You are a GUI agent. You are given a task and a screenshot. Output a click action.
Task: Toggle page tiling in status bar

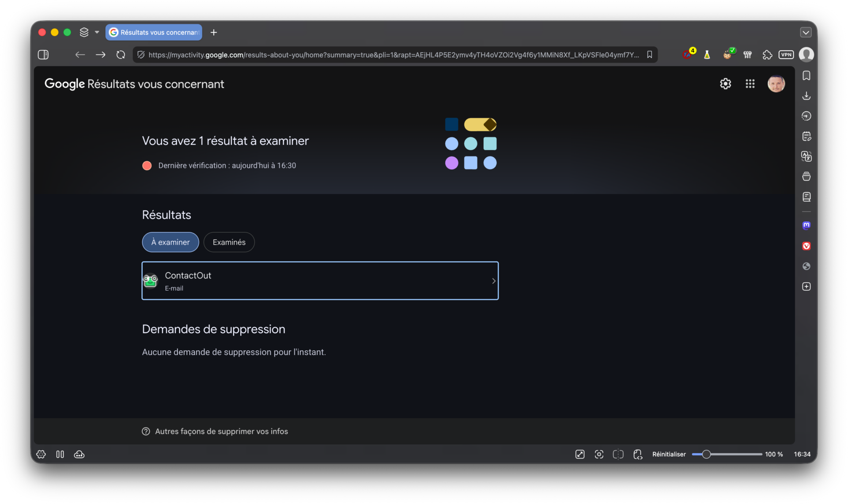pyautogui.click(x=618, y=455)
